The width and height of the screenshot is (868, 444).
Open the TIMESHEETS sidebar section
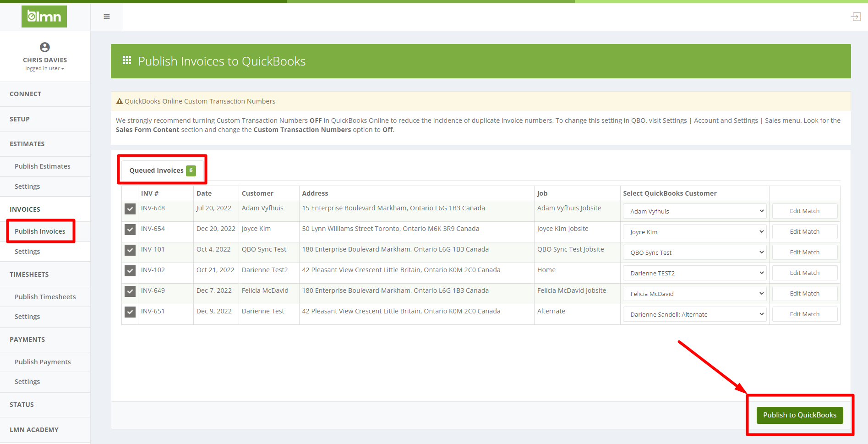(x=45, y=274)
